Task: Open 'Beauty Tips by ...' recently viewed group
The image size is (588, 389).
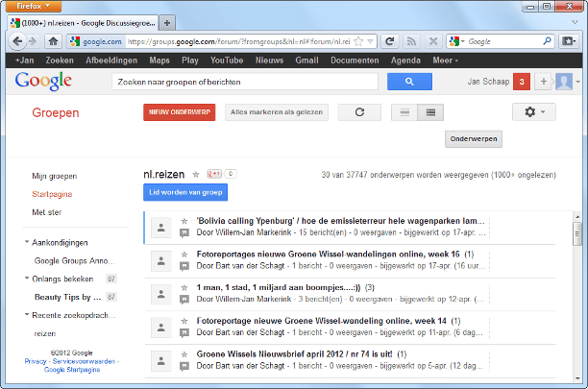Action: pos(67,297)
